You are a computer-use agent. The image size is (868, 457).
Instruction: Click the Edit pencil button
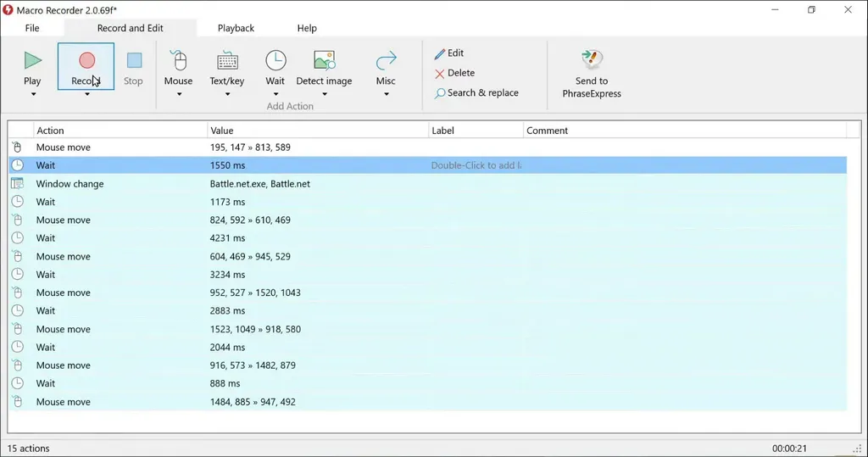click(x=449, y=53)
